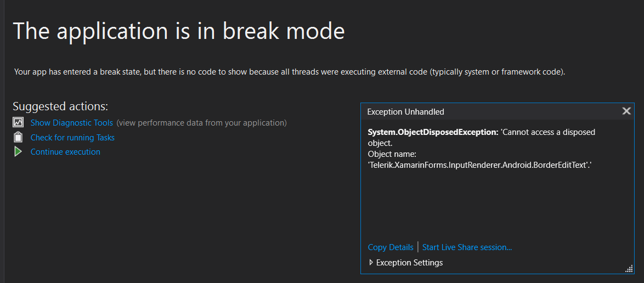644x283 pixels.
Task: Click the 'Your app has entered' paragraph
Action: coord(289,72)
